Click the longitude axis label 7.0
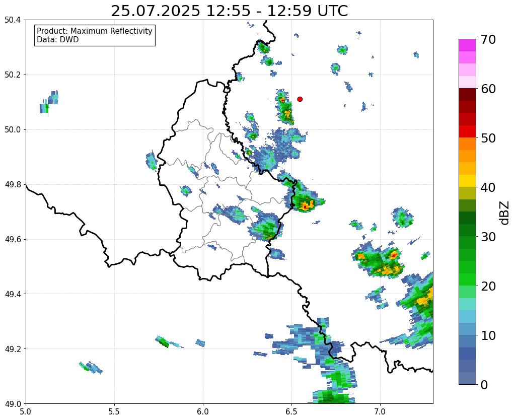This screenshot has width=515, height=420. pyautogui.click(x=381, y=411)
